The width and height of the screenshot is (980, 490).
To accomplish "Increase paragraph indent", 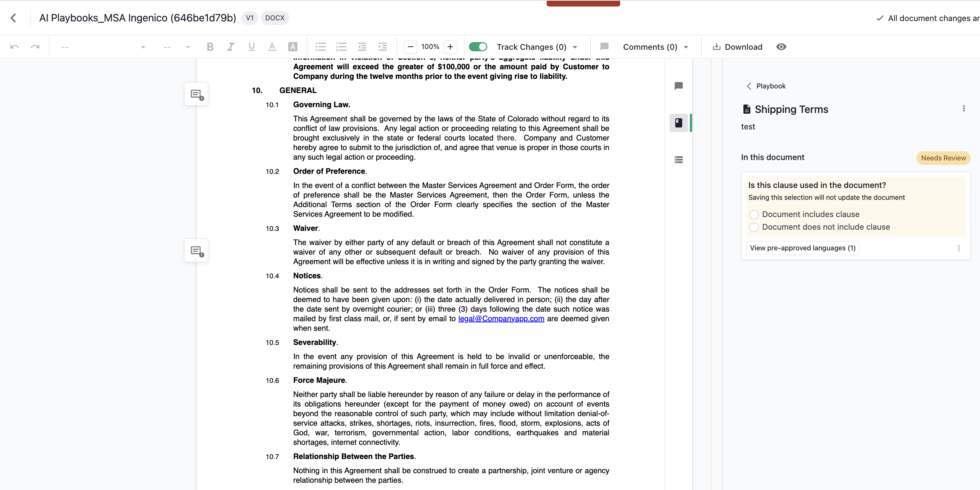I will pyautogui.click(x=383, y=47).
